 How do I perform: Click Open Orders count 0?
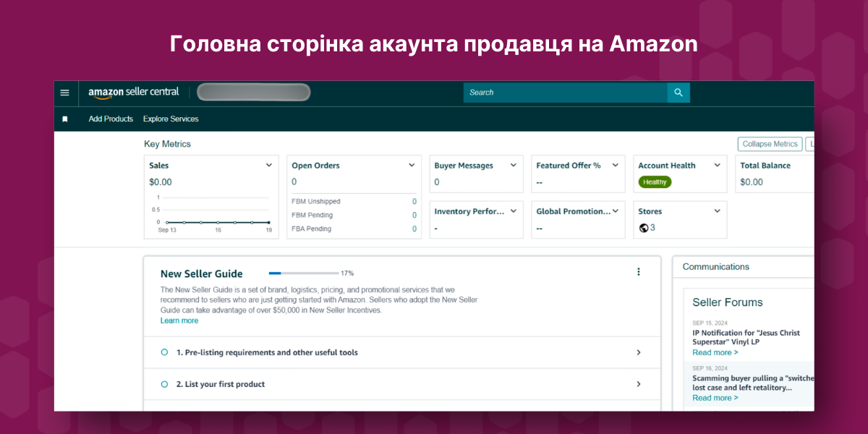[294, 182]
